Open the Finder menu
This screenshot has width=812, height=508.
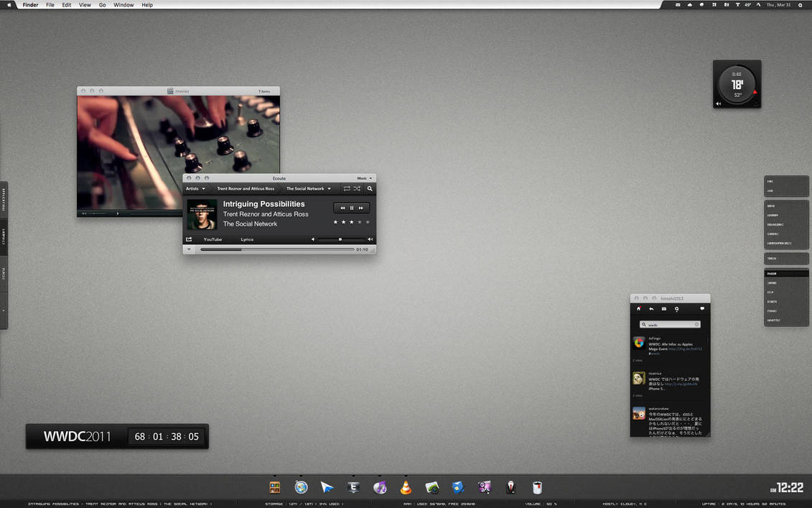coord(31,4)
